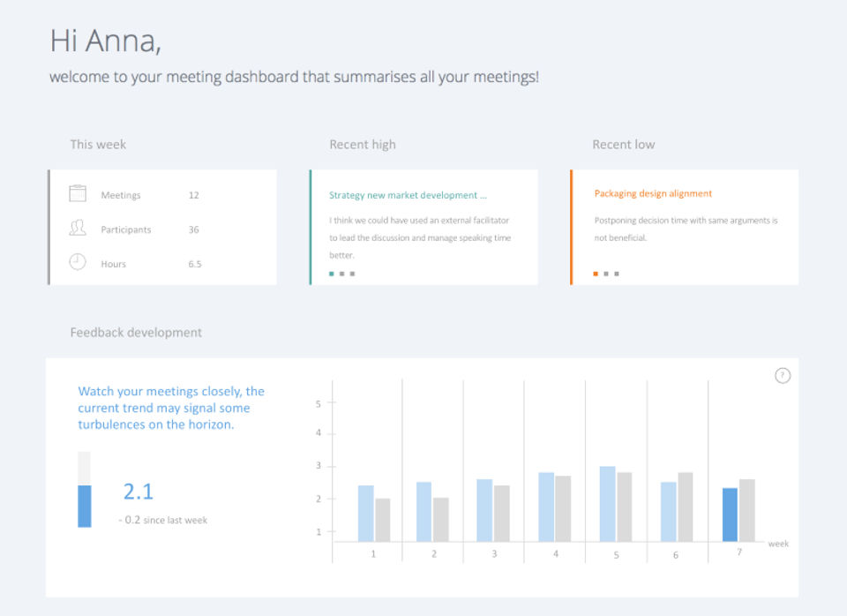Click the help question mark icon

(x=783, y=376)
